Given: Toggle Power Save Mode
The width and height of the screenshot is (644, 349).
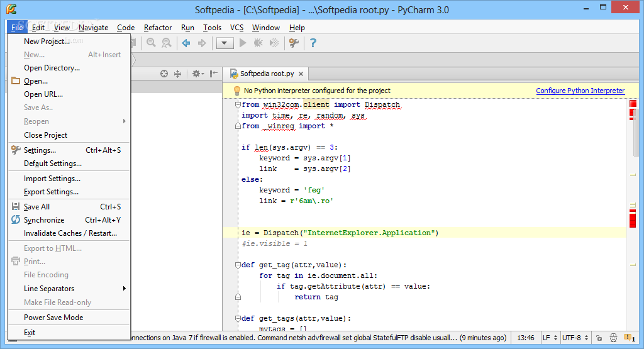Looking at the screenshot, I should 69,318.
